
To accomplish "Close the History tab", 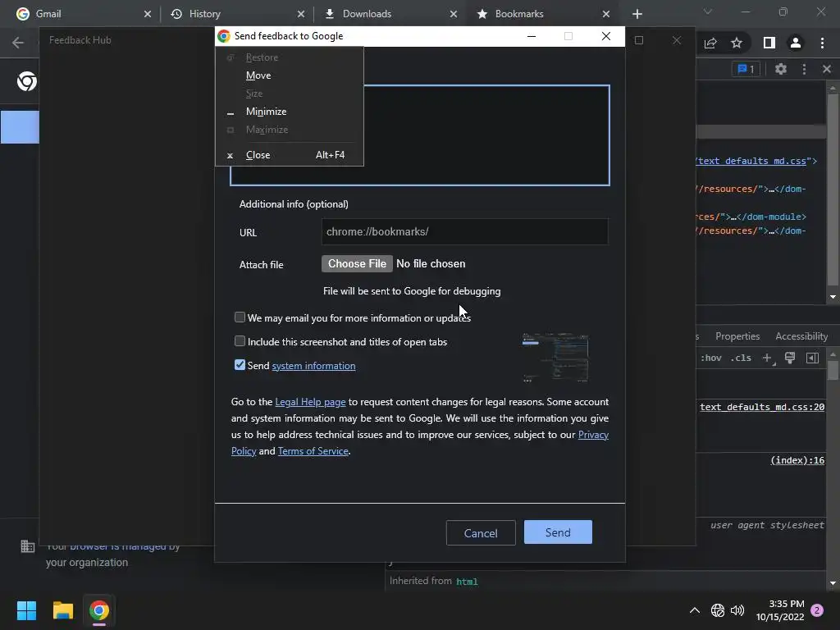I will (300, 14).
